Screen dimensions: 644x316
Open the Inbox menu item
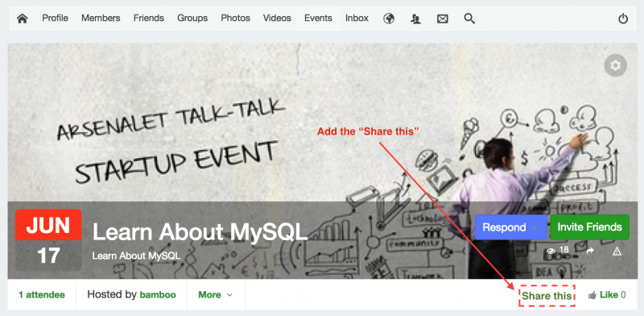click(357, 18)
